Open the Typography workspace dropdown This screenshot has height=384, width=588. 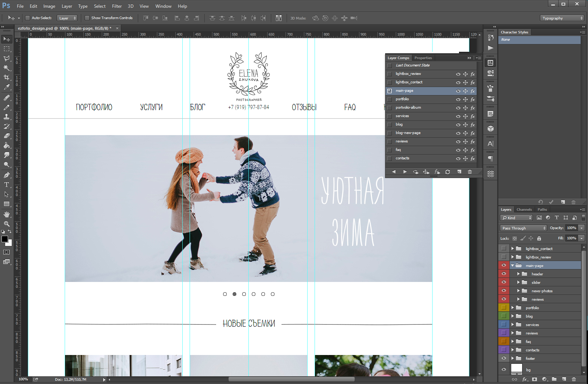click(562, 18)
